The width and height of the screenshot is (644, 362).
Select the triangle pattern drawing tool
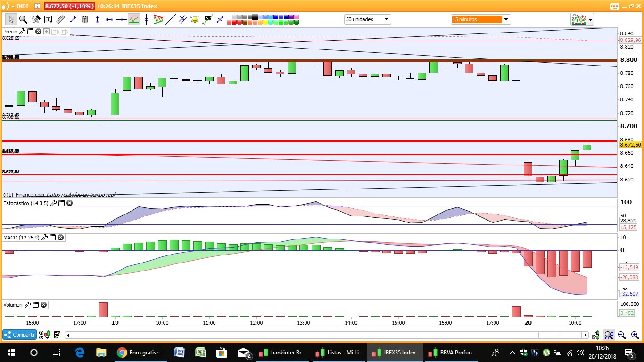(x=158, y=19)
